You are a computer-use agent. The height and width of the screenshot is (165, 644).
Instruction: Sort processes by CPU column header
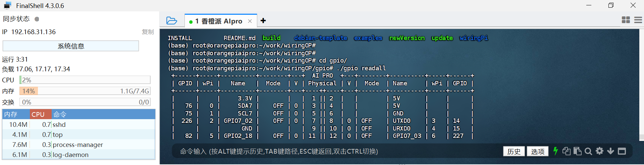coord(41,114)
